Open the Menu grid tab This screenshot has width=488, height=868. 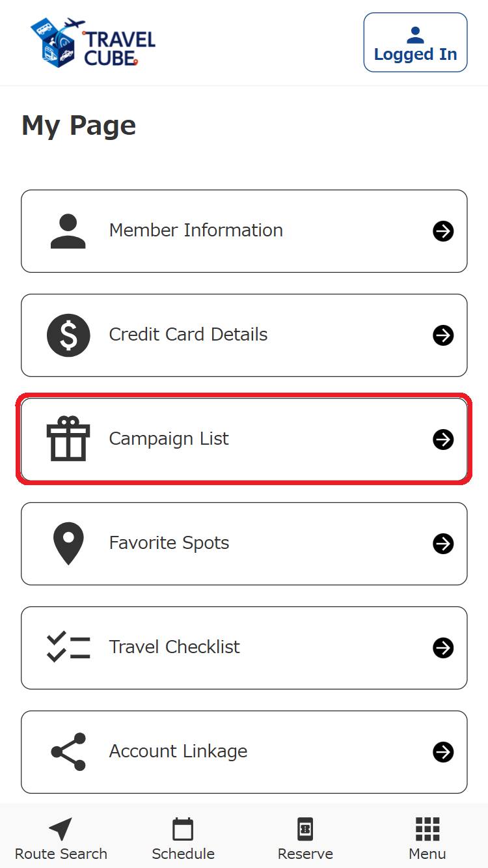click(x=427, y=839)
